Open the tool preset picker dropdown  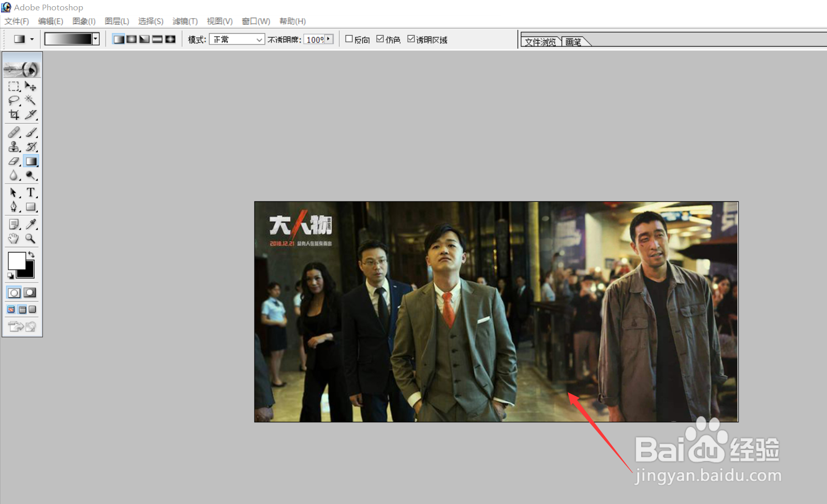coord(32,39)
